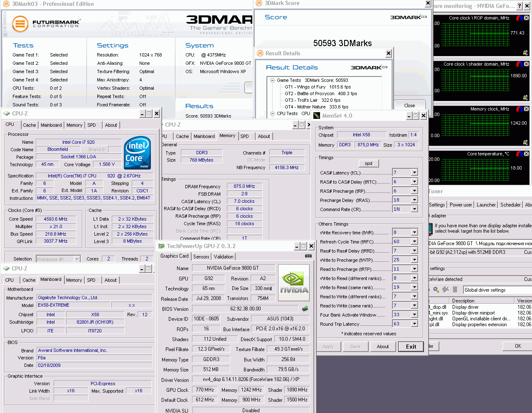The height and width of the screenshot is (413, 532).
Task: Click magnet icon on Core temperature graph
Action: pos(519,154)
